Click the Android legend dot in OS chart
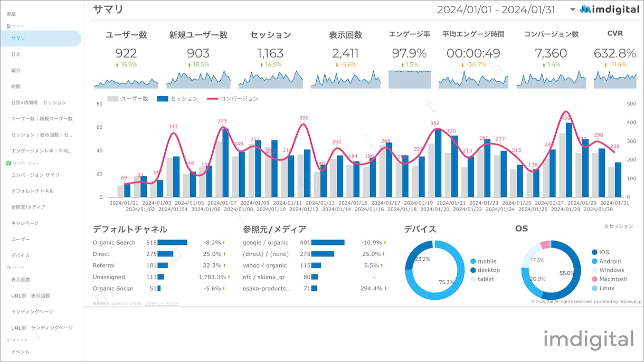 594,261
